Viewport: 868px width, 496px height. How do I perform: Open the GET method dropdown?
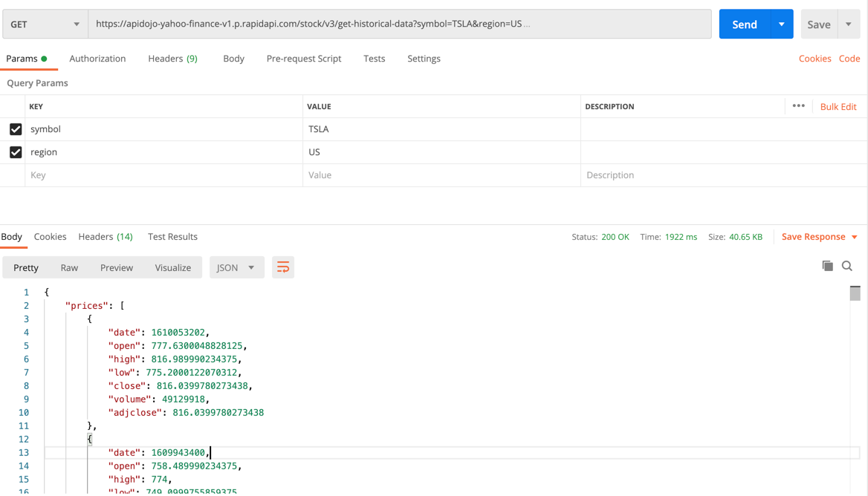(x=45, y=25)
